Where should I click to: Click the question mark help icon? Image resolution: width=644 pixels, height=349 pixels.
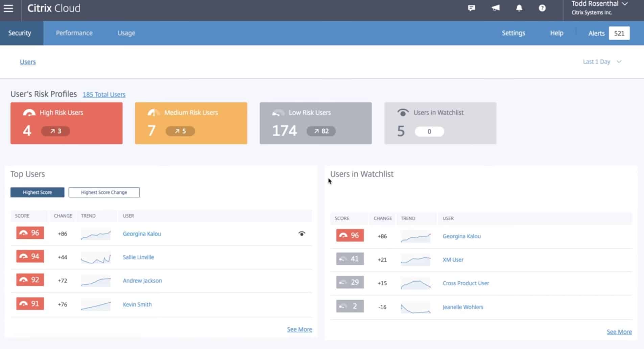[x=542, y=8]
